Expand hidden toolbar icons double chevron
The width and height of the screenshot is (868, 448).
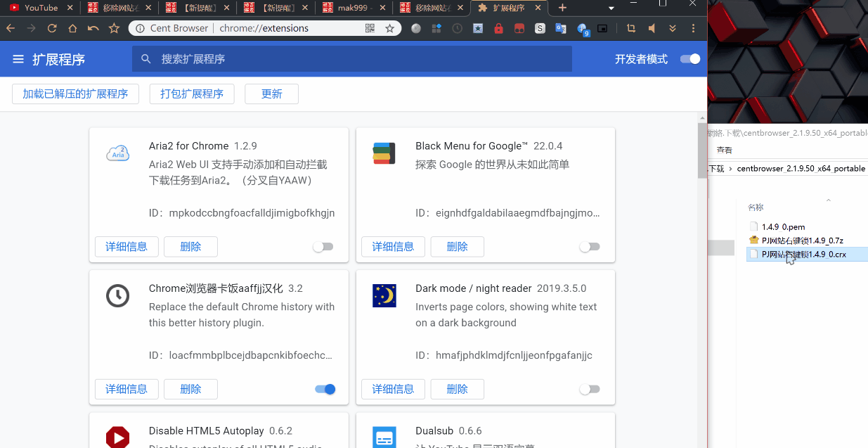click(x=673, y=29)
